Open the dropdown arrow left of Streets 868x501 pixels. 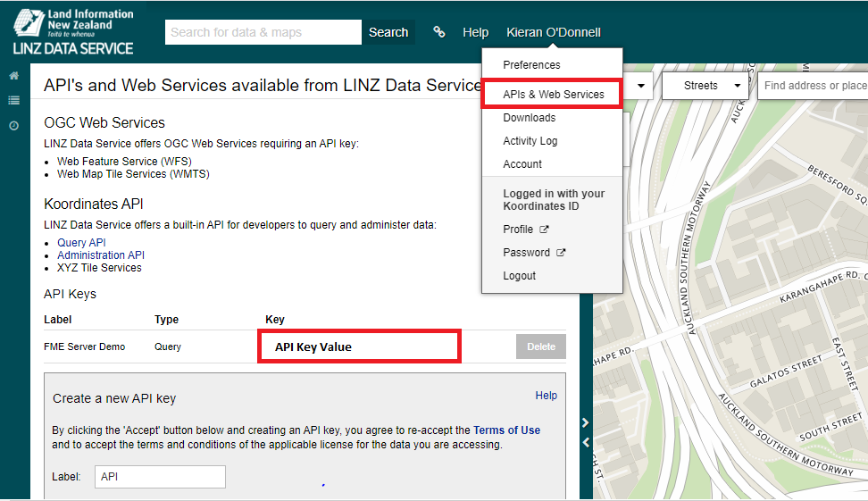(641, 85)
